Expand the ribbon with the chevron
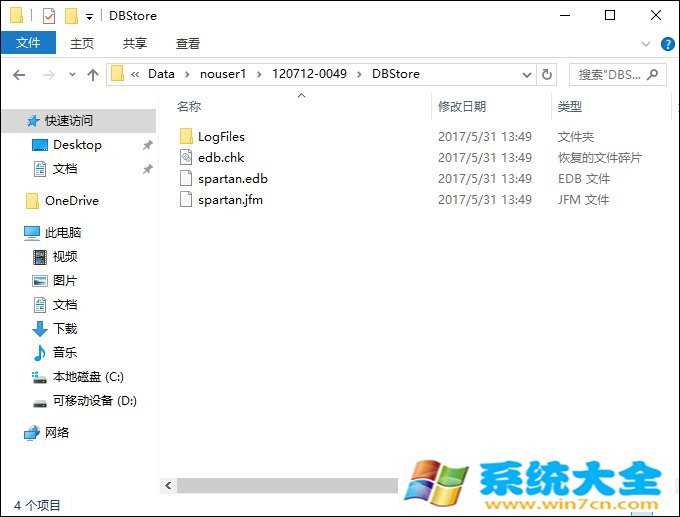 tap(646, 44)
